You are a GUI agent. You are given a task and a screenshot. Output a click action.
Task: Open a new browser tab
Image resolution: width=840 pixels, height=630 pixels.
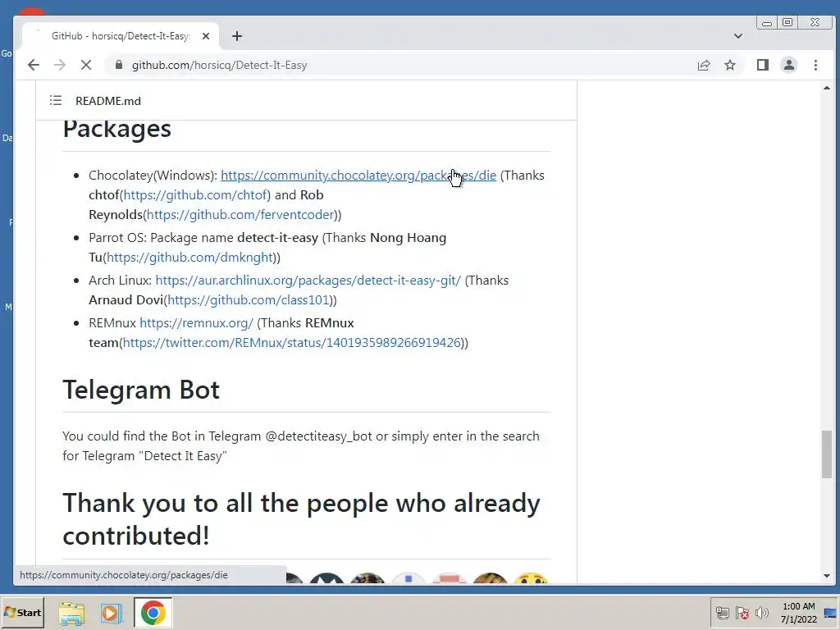(x=237, y=36)
